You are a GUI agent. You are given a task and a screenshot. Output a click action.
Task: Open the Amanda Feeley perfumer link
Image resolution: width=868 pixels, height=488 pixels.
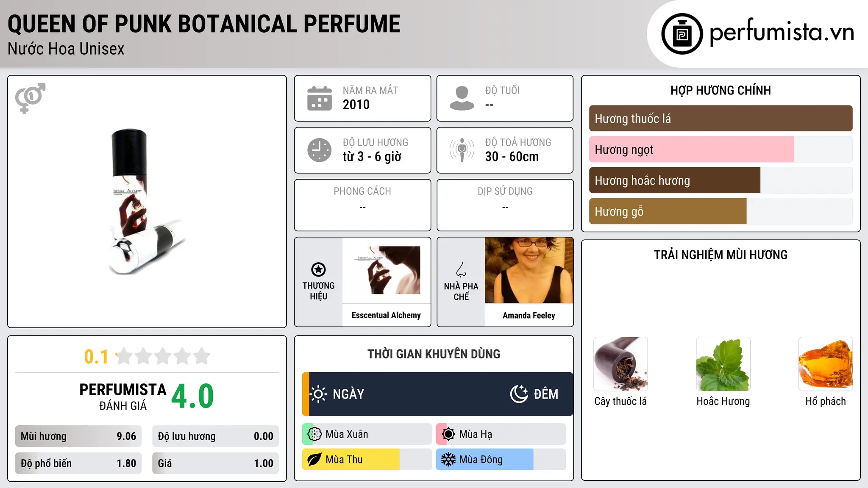[x=529, y=316]
